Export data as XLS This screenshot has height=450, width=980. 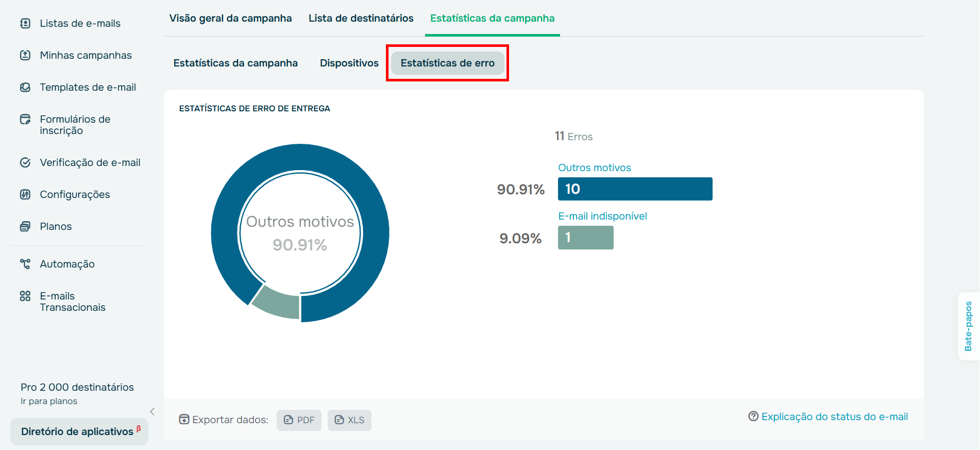pos(349,420)
